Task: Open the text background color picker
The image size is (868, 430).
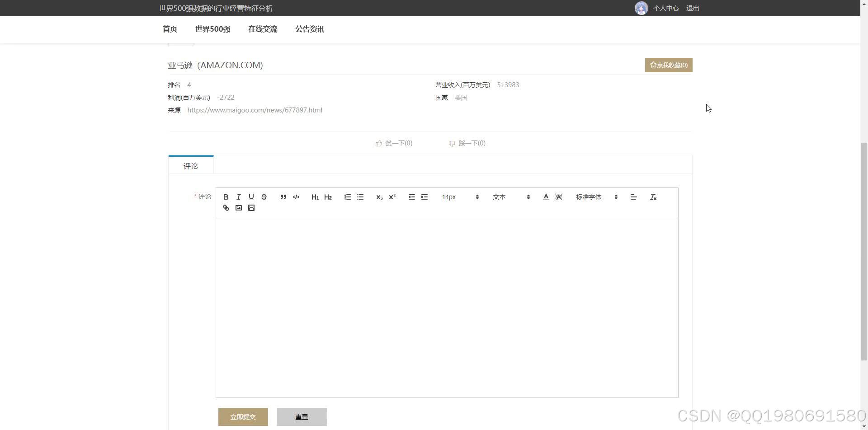Action: point(559,197)
